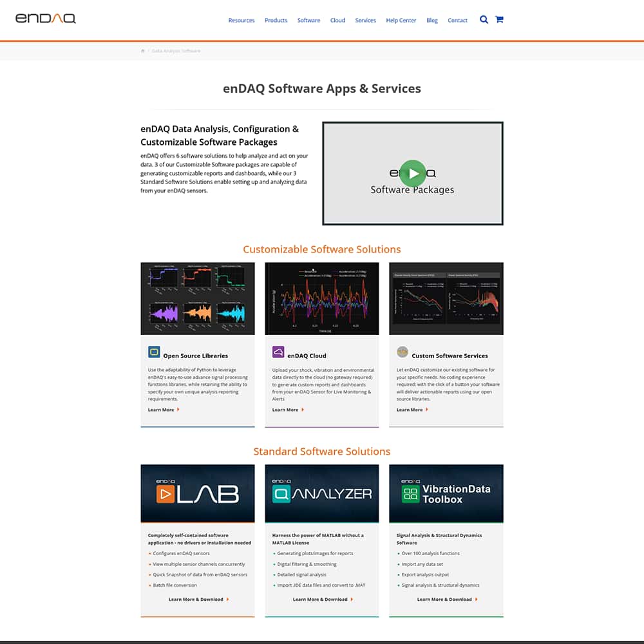Click the Custom Software Services round icon
The height and width of the screenshot is (644, 644).
click(x=402, y=352)
